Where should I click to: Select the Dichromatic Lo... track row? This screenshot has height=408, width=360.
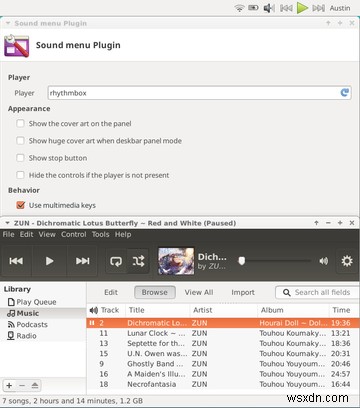(x=223, y=323)
